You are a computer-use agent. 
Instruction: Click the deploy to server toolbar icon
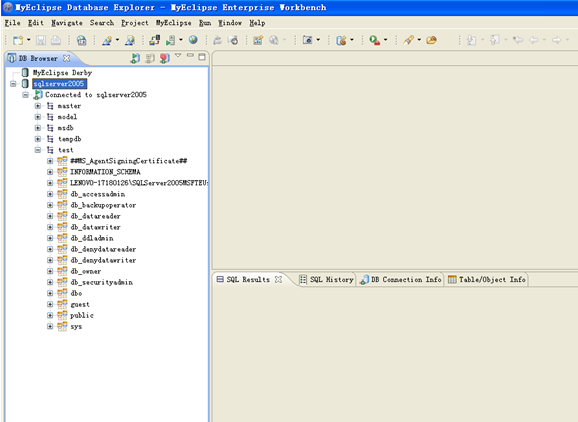(x=154, y=40)
